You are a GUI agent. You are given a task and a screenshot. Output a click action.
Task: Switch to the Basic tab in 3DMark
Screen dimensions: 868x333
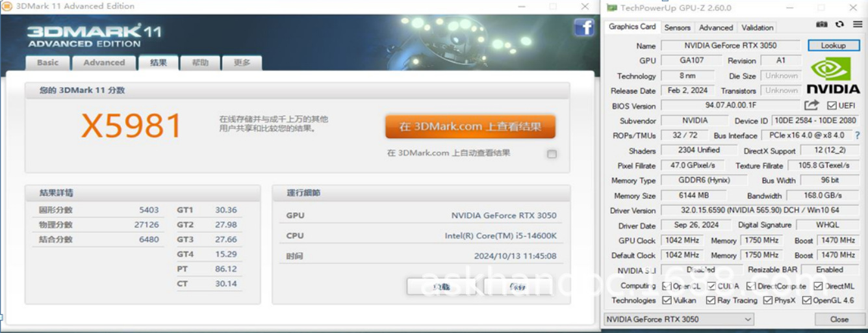click(47, 62)
